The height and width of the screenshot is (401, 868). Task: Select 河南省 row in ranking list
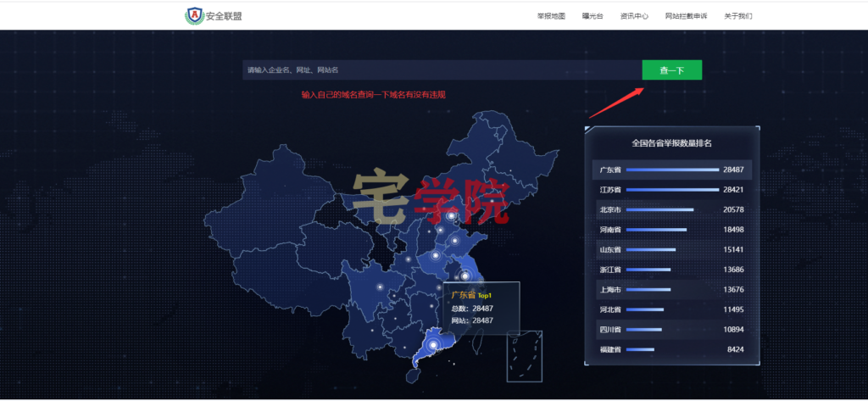pos(672,229)
